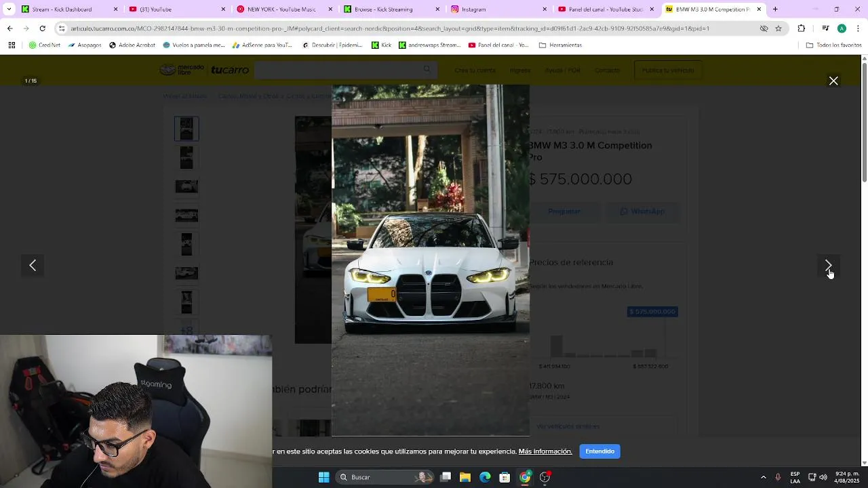Open the volume tray icon
This screenshot has height=488, width=868.
[x=823, y=477]
